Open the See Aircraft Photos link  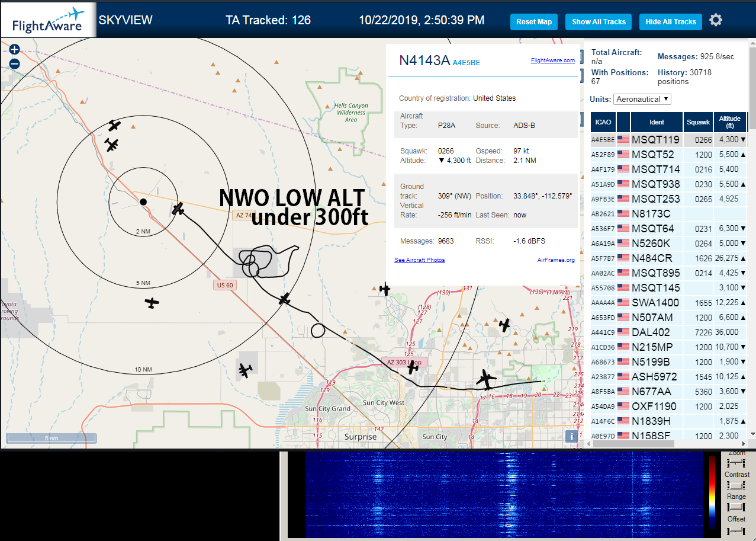(420, 260)
